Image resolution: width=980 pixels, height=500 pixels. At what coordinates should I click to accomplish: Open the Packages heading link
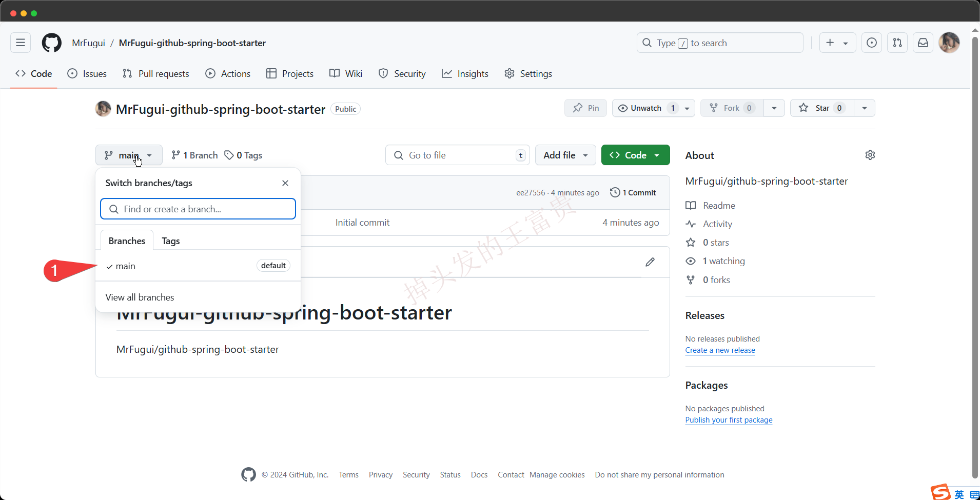[707, 385]
